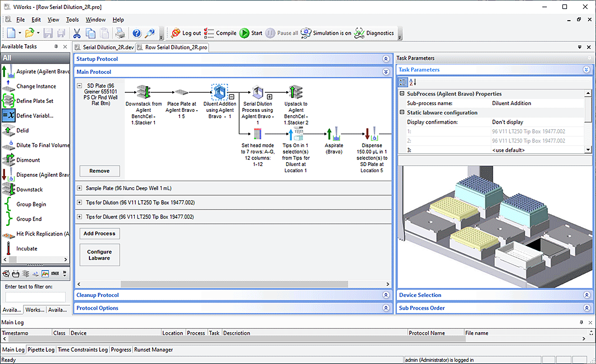This screenshot has width=596, height=364.
Task: Click the magnifier key icon in toolbar
Action: point(150,33)
